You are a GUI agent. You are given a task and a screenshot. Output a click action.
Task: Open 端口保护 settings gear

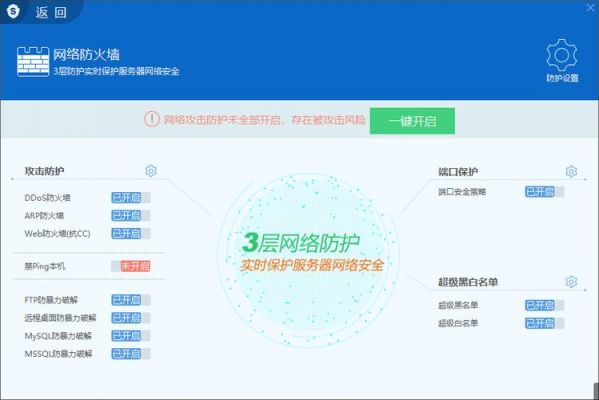tap(571, 171)
